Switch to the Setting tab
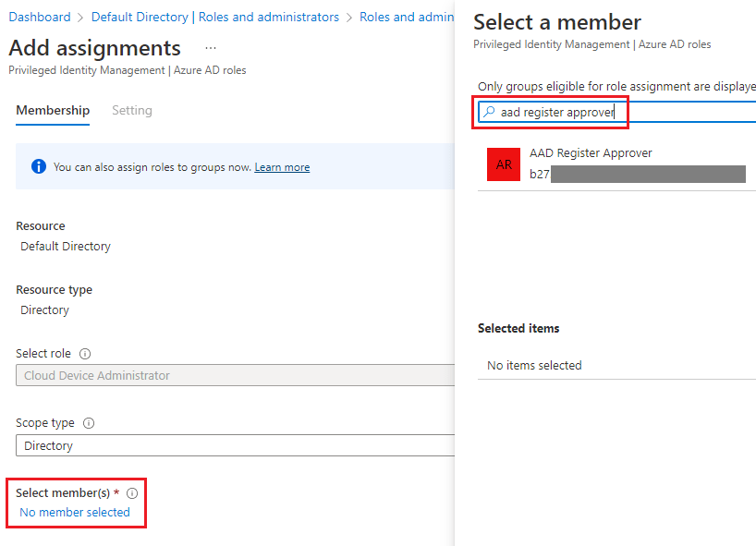The image size is (756, 546). coord(131,110)
